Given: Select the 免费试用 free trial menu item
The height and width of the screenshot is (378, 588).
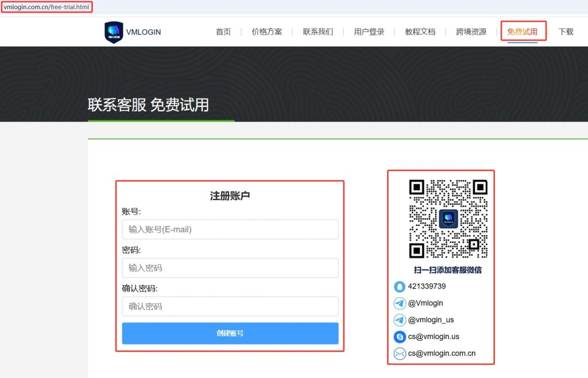Looking at the screenshot, I should click(523, 32).
